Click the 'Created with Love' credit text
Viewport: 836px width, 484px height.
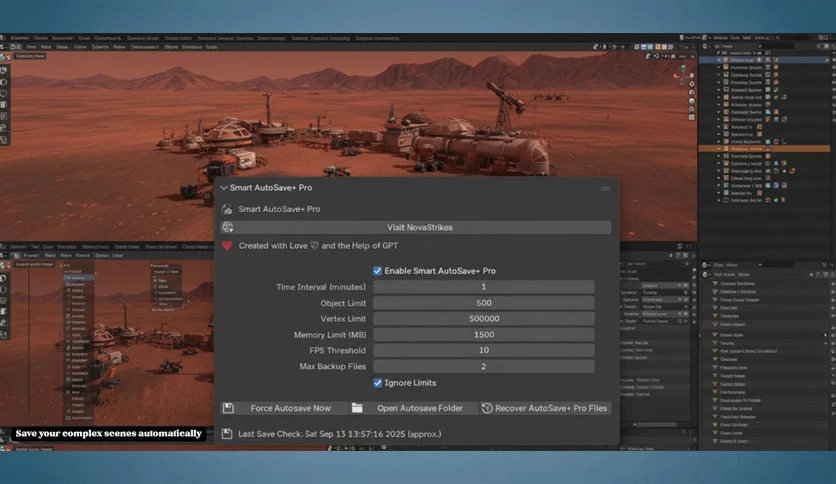(x=318, y=246)
